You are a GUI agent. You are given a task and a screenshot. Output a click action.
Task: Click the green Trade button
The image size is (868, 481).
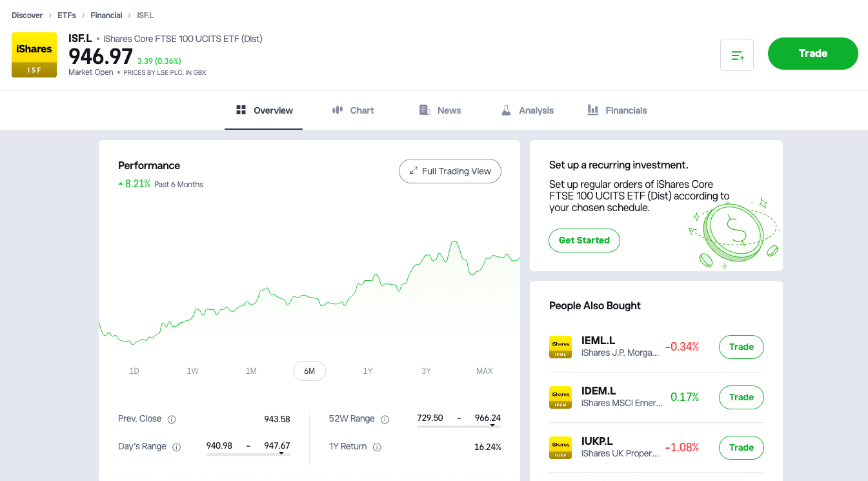[x=812, y=53]
